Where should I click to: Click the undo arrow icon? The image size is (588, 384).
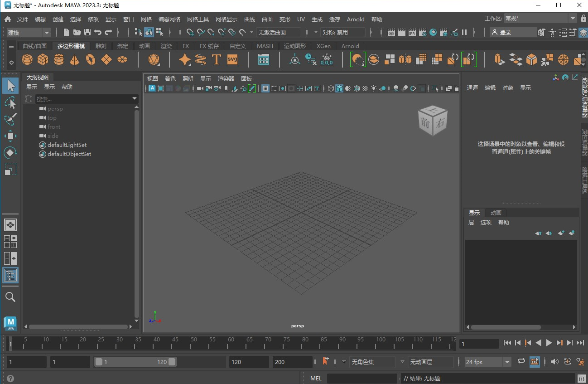98,32
